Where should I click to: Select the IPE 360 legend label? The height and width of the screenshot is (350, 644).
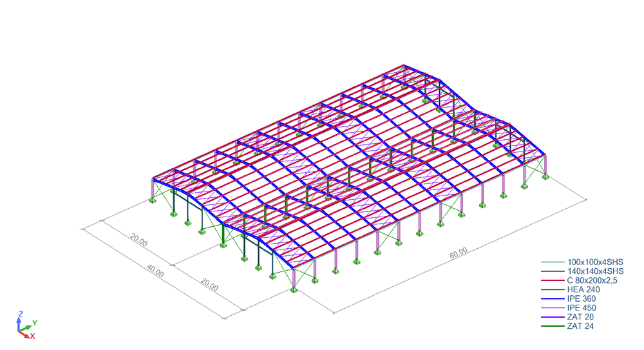click(x=581, y=298)
